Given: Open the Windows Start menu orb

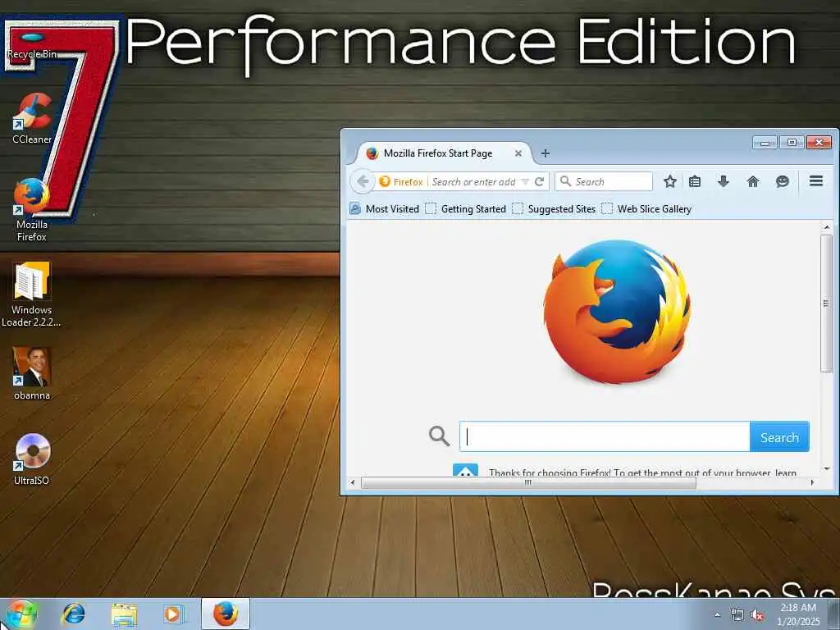Looking at the screenshot, I should click(x=20, y=614).
